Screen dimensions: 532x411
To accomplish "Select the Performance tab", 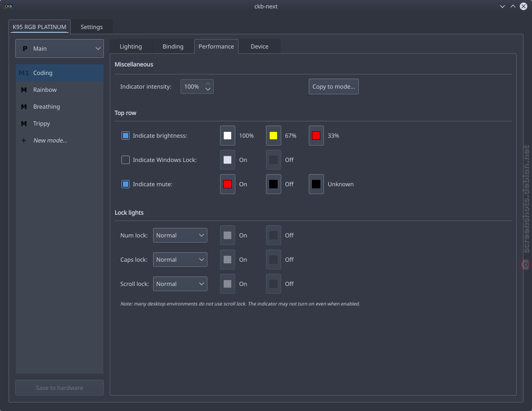I will coord(216,46).
